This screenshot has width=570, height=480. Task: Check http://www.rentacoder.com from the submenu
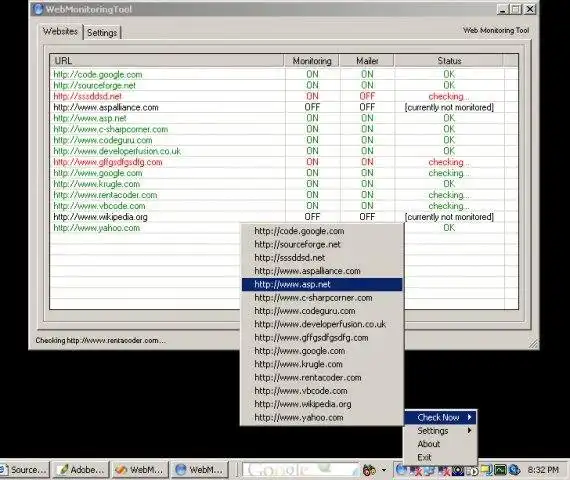click(322, 378)
